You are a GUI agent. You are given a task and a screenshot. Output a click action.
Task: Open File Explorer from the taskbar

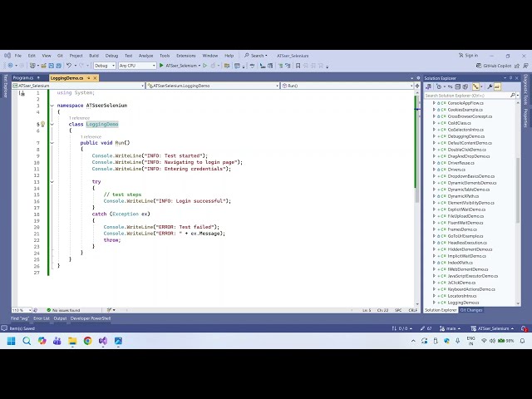click(x=72, y=341)
